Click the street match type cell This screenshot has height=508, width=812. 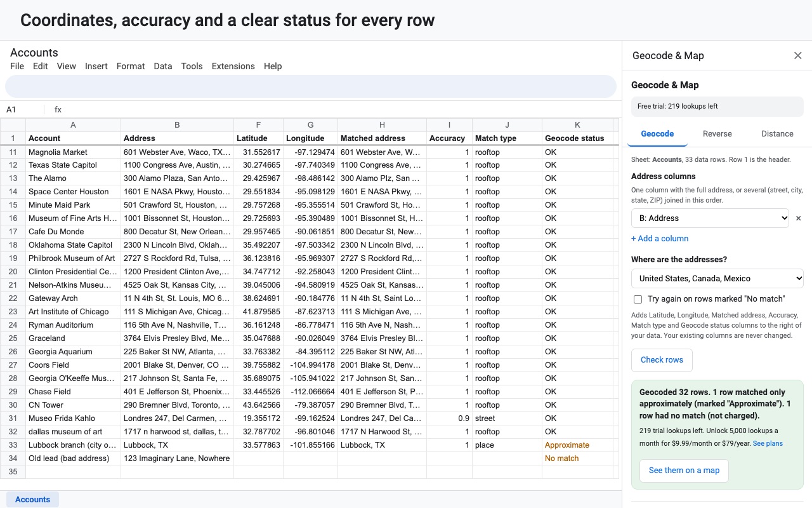pos(507,418)
